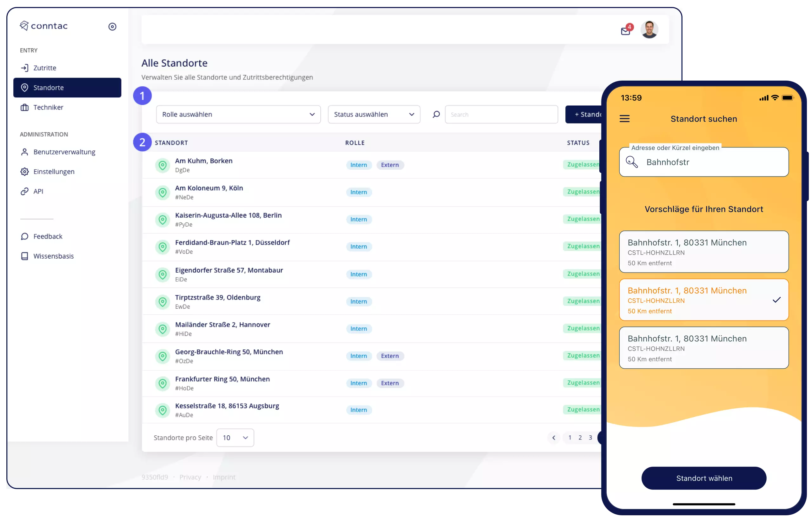Click the Feedback chat bubble icon
This screenshot has width=812, height=521.
click(x=25, y=236)
